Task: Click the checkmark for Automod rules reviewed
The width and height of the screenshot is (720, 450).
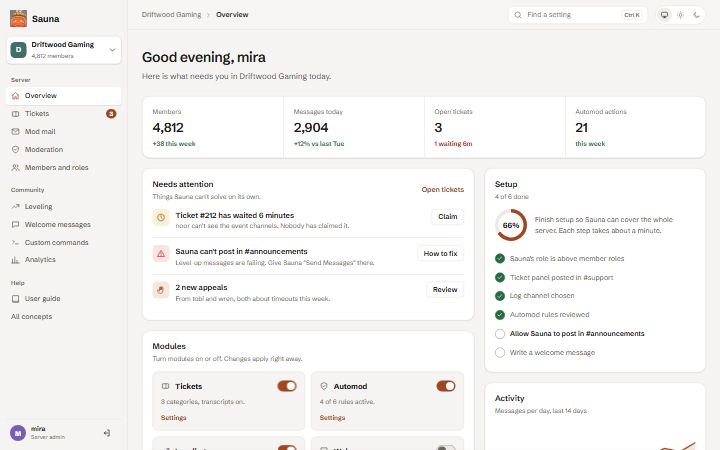Action: pos(500,315)
